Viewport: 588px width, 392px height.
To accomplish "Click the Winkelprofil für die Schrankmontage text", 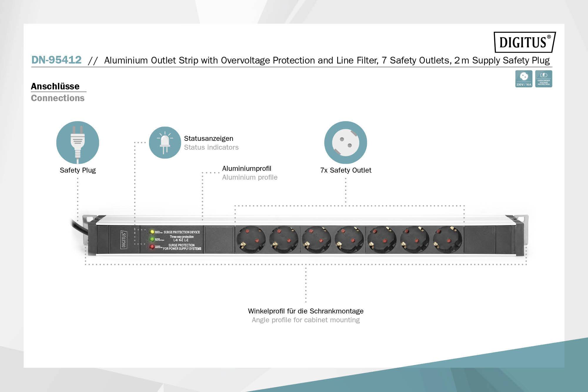I will 305,311.
